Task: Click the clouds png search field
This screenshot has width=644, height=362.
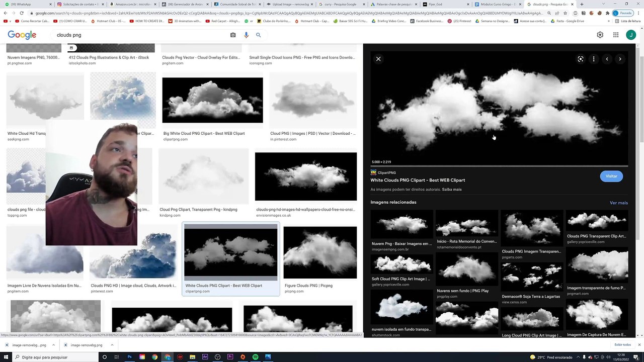Action: [141, 35]
